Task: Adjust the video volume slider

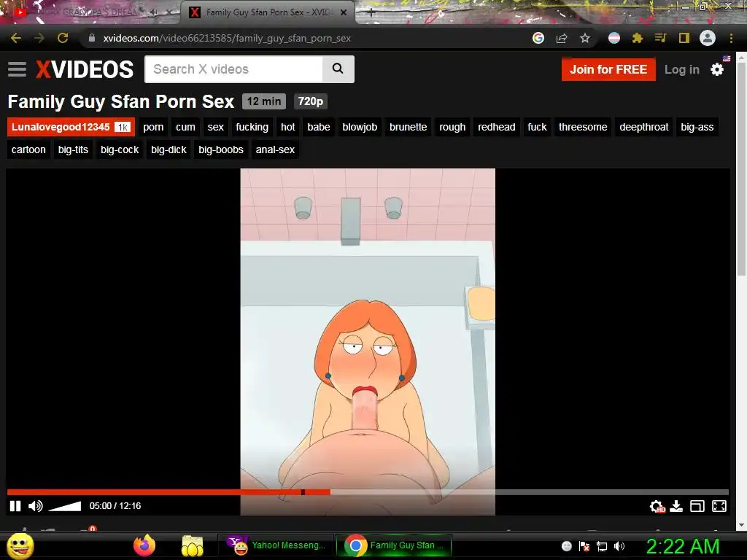Action: [x=65, y=506]
